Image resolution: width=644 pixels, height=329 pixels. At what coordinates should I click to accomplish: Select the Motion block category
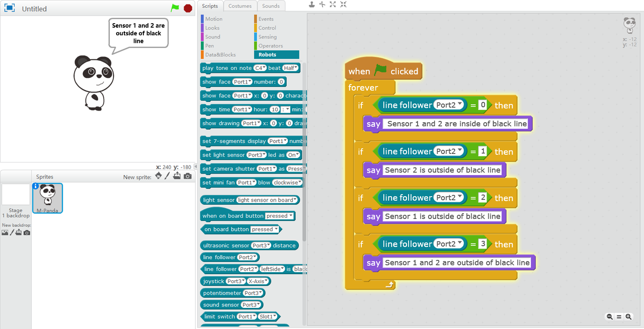point(213,19)
